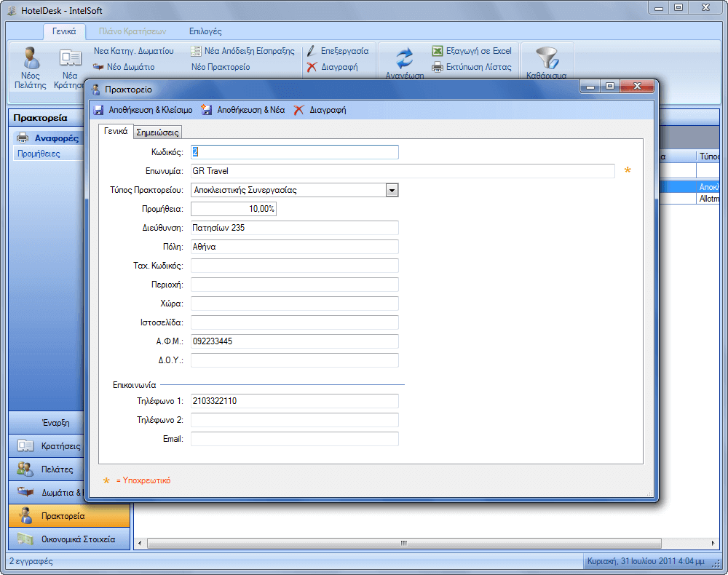
Task: Click the Καθάρισμα filter funnel icon
Action: click(546, 58)
